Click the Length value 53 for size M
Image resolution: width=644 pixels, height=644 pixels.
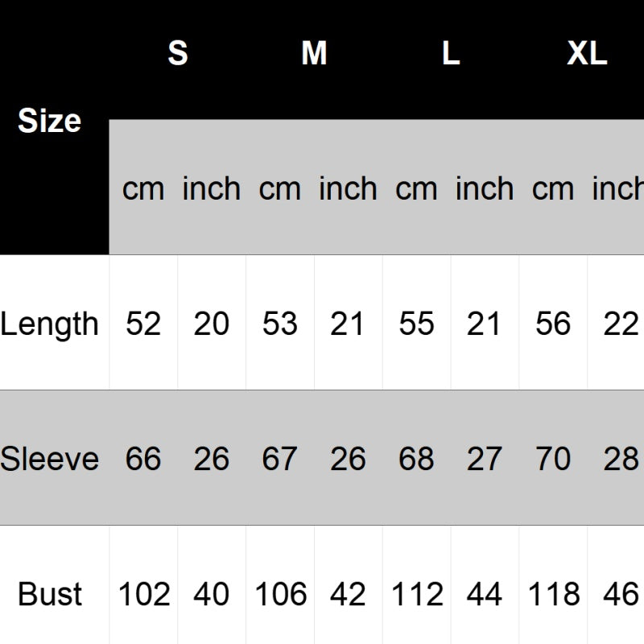pos(279,324)
